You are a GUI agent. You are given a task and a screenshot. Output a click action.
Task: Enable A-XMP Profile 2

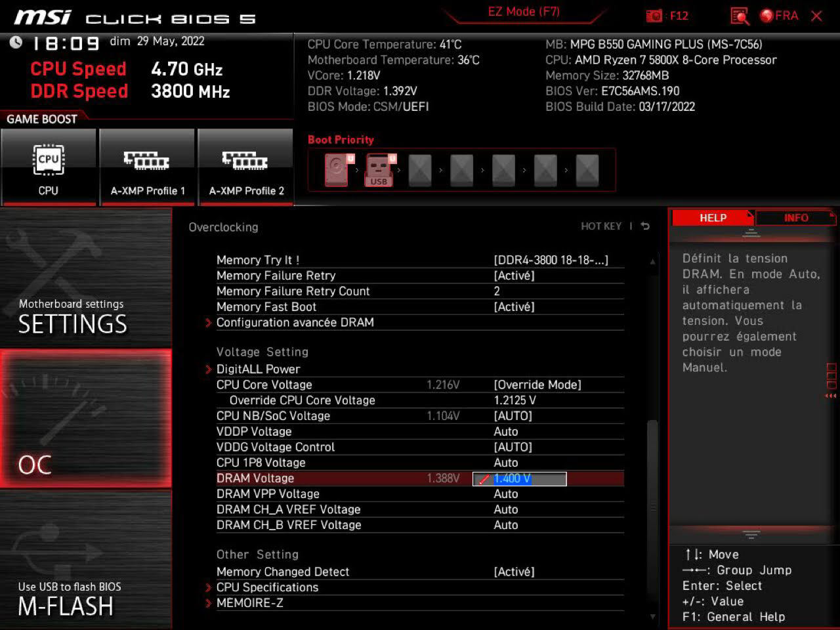pos(246,167)
